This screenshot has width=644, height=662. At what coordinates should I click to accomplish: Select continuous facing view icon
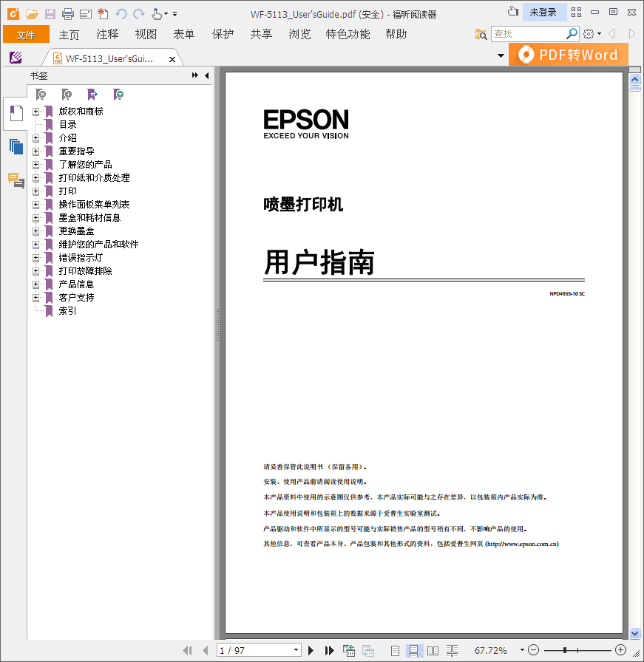click(x=453, y=651)
